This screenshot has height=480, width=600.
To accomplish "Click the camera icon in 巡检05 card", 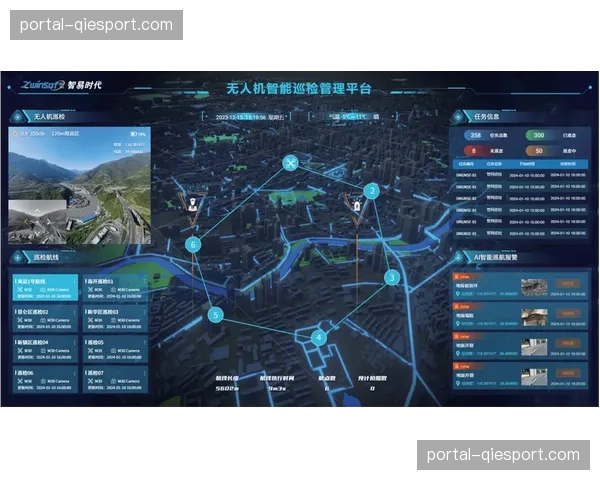I will coord(115,351).
